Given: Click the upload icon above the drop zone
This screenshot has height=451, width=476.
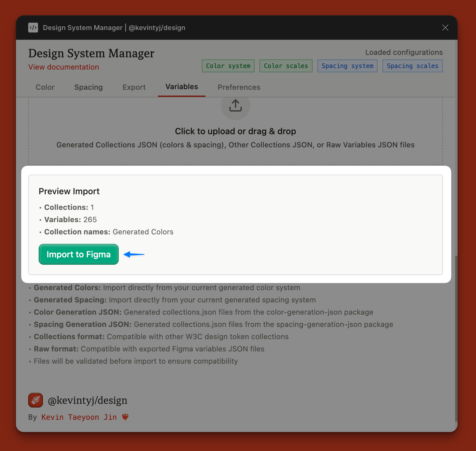Looking at the screenshot, I should (x=235, y=106).
